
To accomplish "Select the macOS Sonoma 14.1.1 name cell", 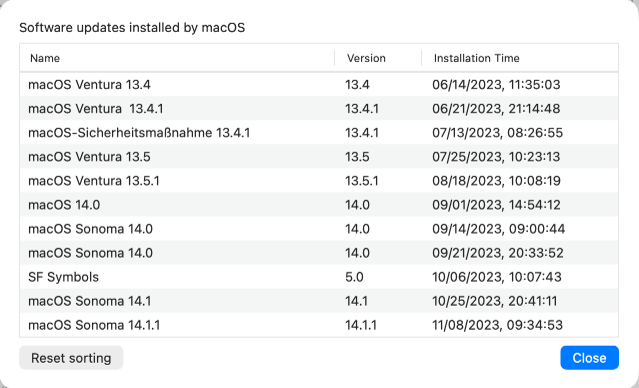I will pos(94,325).
